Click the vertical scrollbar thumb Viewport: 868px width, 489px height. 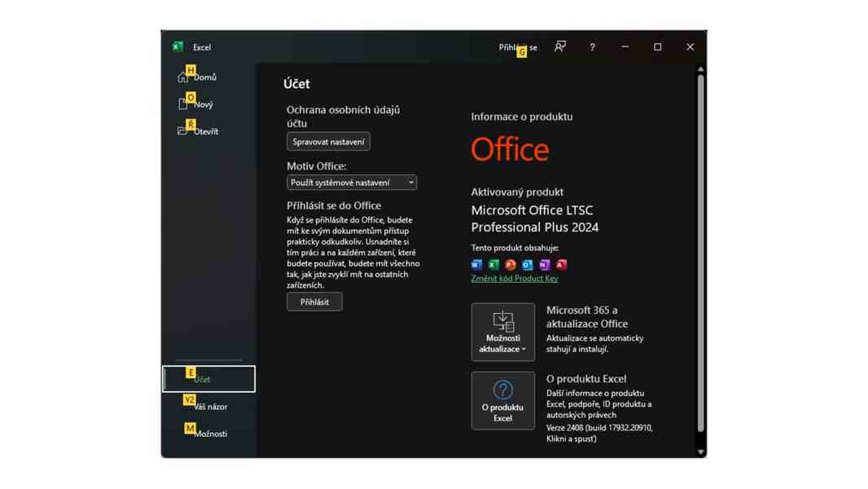point(701,253)
